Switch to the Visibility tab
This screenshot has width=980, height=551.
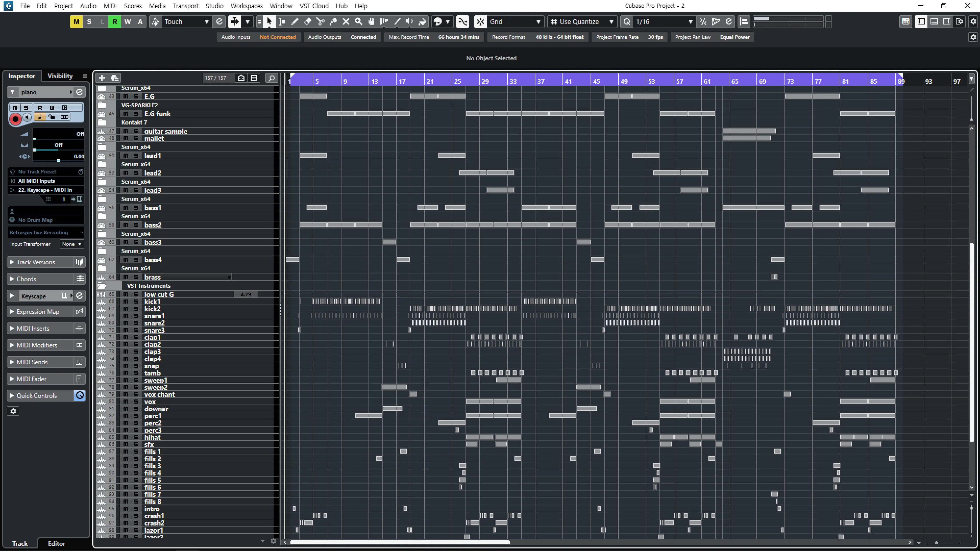click(60, 76)
